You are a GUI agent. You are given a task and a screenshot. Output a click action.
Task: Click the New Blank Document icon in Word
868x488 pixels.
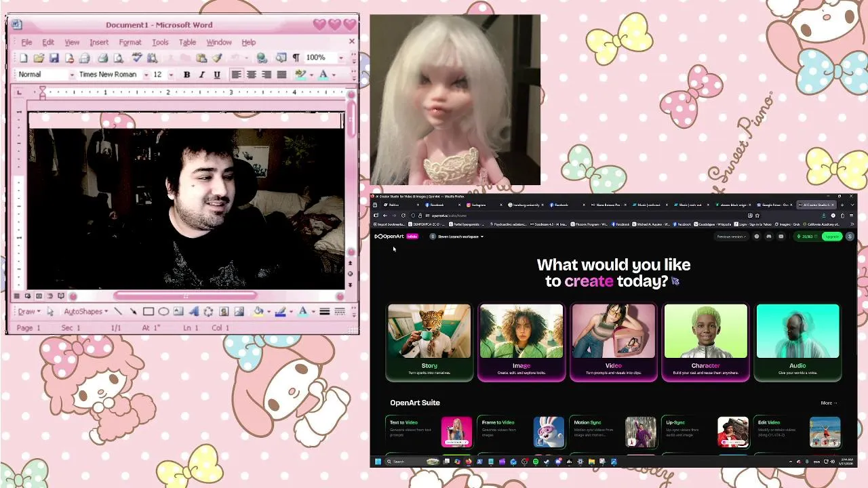tap(24, 58)
